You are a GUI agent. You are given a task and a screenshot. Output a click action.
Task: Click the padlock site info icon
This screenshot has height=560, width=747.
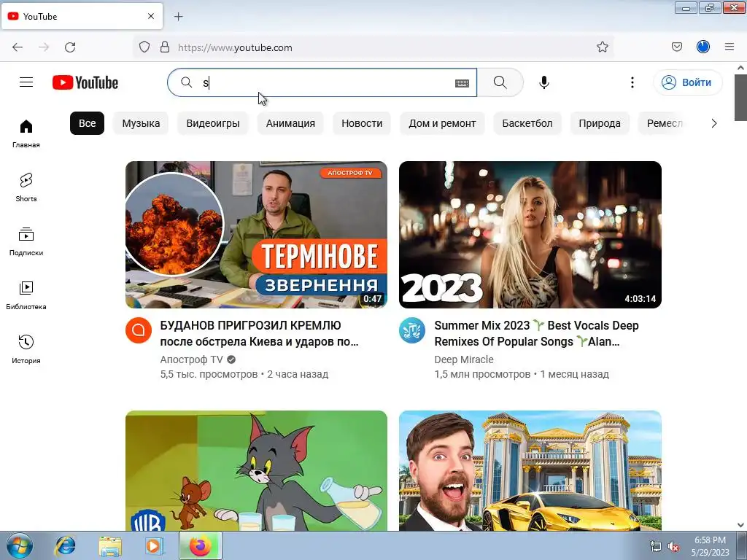tap(165, 47)
